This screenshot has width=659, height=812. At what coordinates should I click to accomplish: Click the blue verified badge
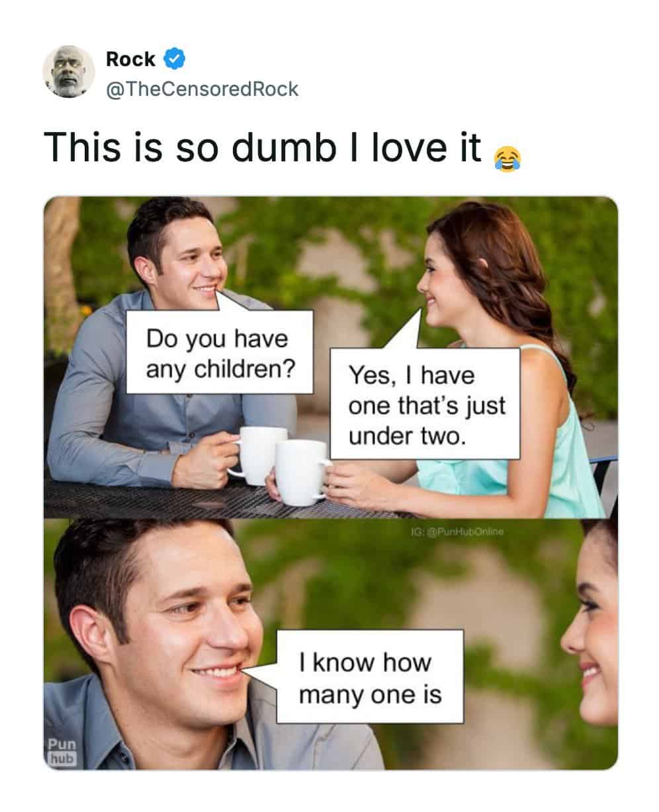point(174,59)
